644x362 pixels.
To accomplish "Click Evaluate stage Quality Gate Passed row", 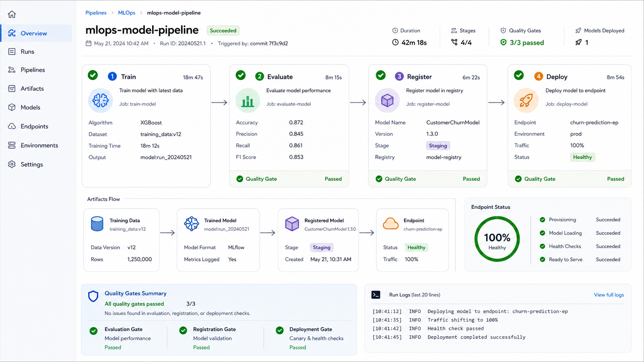I will pos(289,179).
